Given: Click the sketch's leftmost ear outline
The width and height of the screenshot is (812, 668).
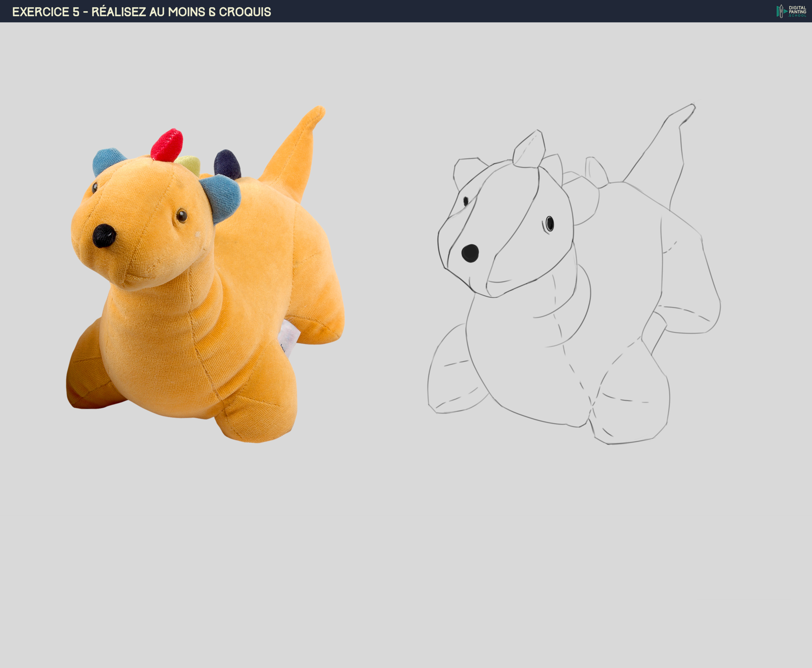Looking at the screenshot, I should [x=466, y=171].
